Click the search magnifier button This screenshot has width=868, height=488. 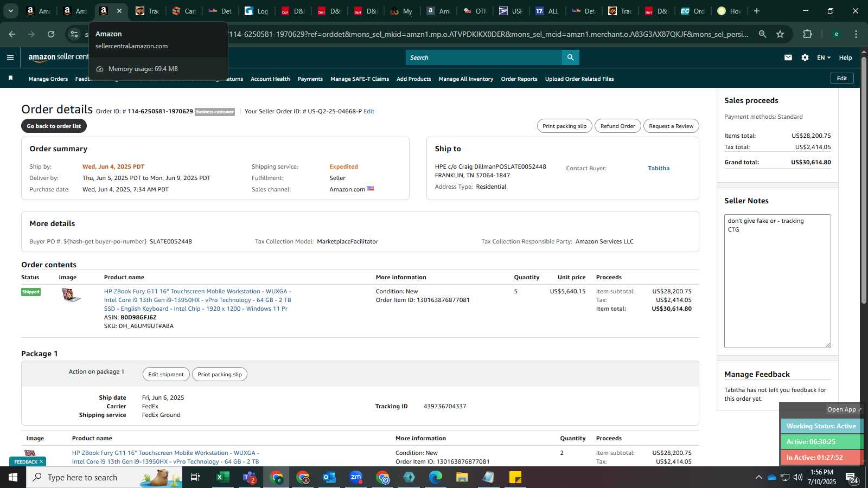(570, 57)
